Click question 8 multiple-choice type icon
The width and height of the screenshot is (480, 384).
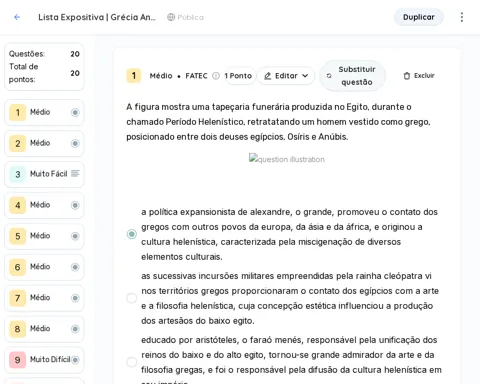point(75,329)
